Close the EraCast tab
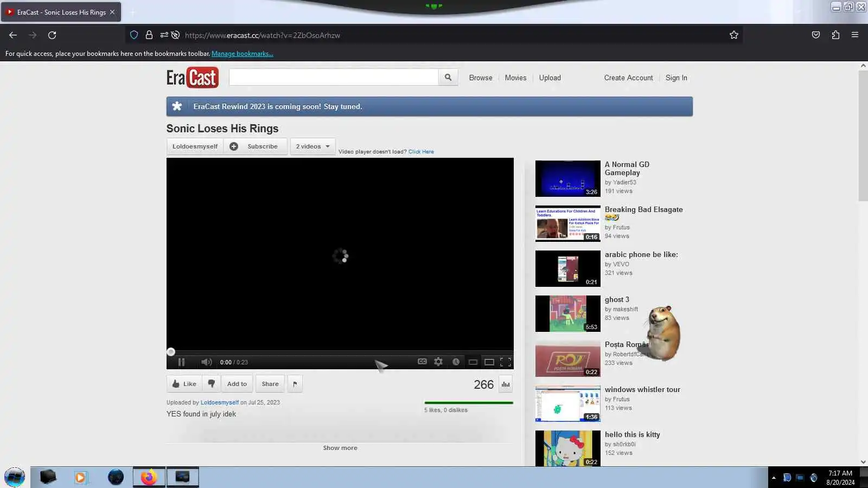 [112, 12]
